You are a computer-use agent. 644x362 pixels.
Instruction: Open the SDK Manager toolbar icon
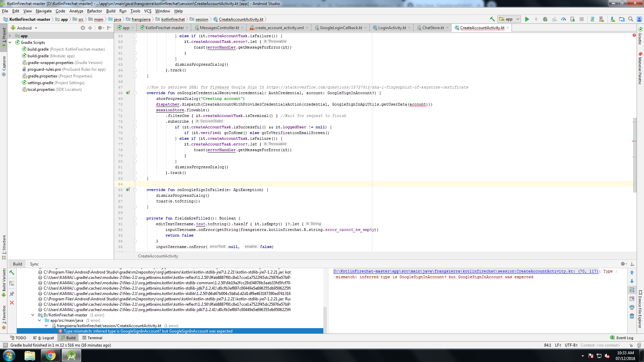(x=613, y=19)
